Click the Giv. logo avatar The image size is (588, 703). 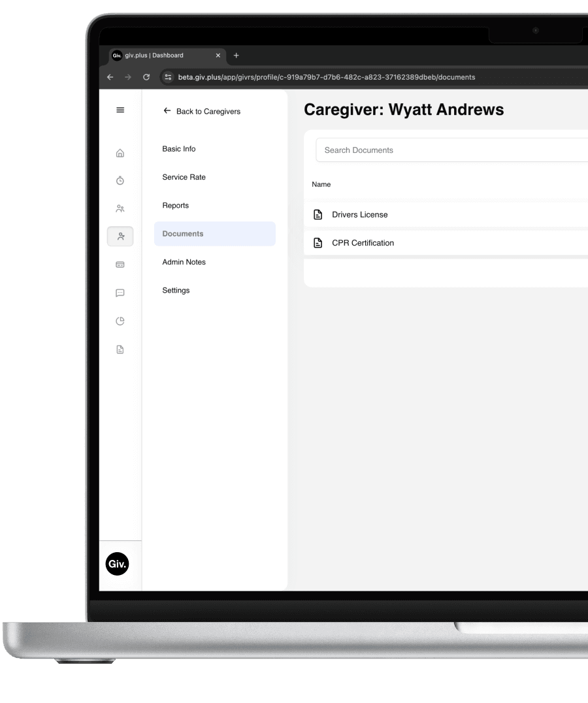click(118, 564)
